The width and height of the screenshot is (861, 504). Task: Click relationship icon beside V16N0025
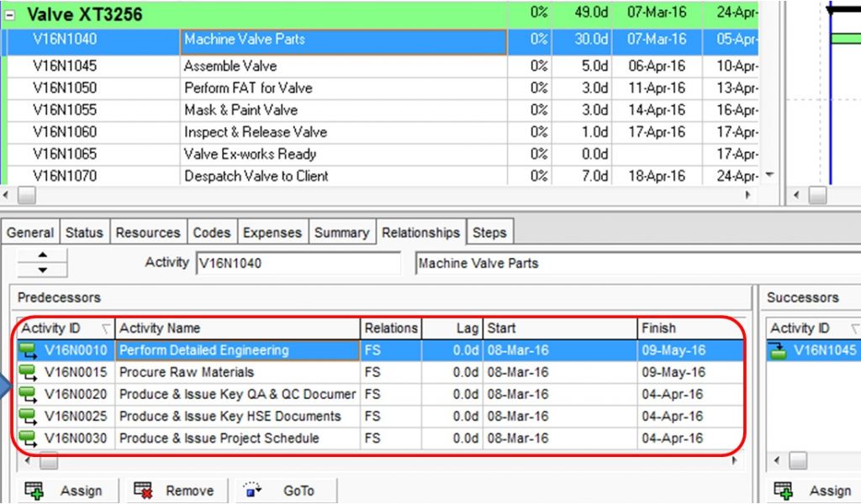(29, 416)
